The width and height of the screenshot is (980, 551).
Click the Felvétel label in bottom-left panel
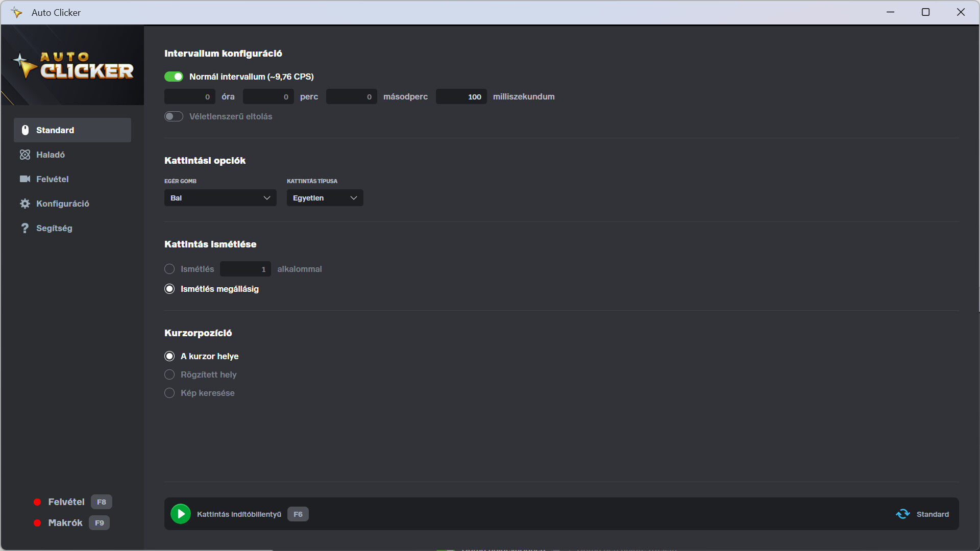coord(66,502)
